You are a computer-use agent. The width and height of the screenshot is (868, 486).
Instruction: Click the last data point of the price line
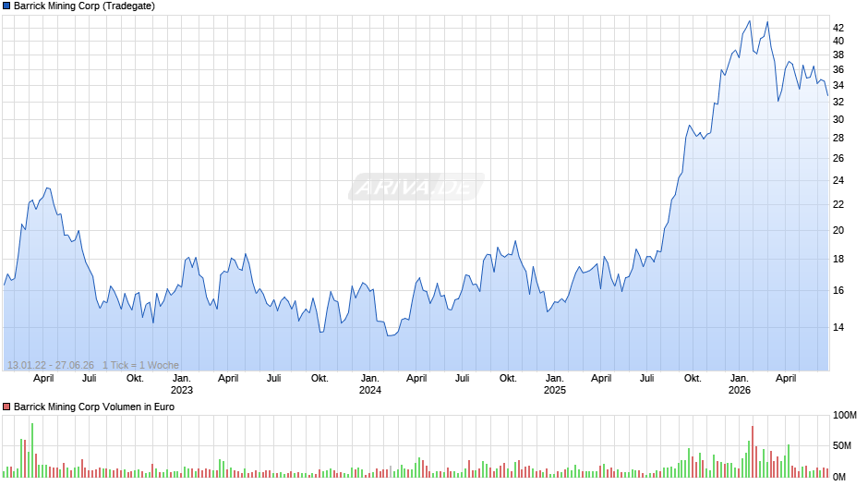coord(828,95)
